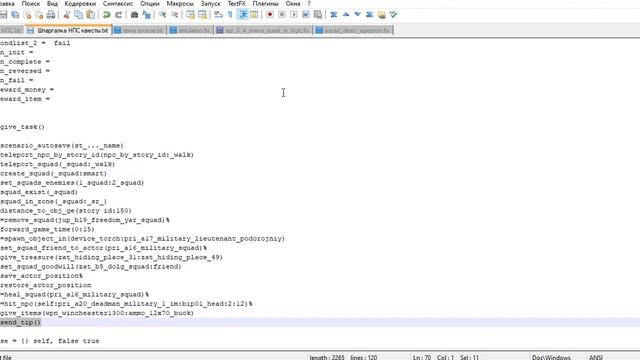Open Find dialog via binoculars icon
Screen dimensions: 640x360
pos(134,15)
